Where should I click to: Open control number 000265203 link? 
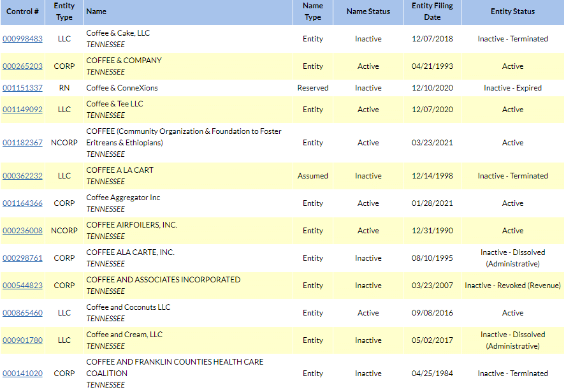pyautogui.click(x=22, y=66)
